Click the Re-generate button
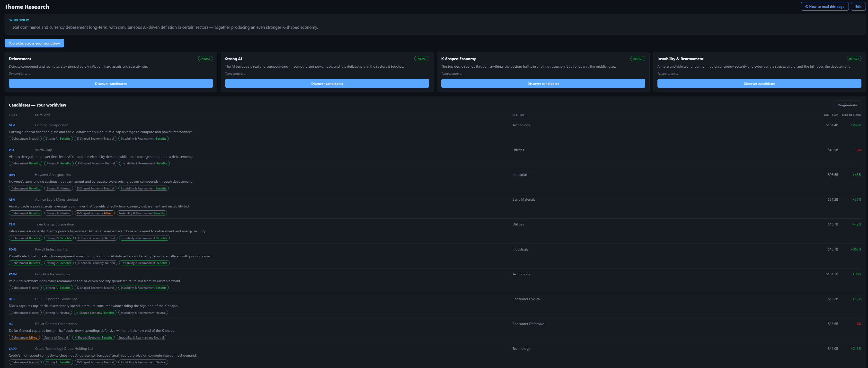Screen dimensions: 868x368 coord(847,105)
